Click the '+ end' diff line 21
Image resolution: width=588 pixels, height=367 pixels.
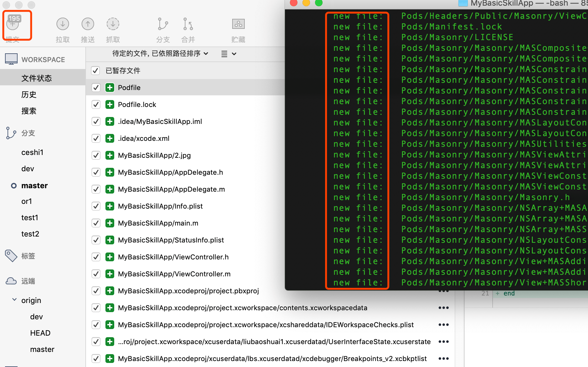click(x=505, y=294)
